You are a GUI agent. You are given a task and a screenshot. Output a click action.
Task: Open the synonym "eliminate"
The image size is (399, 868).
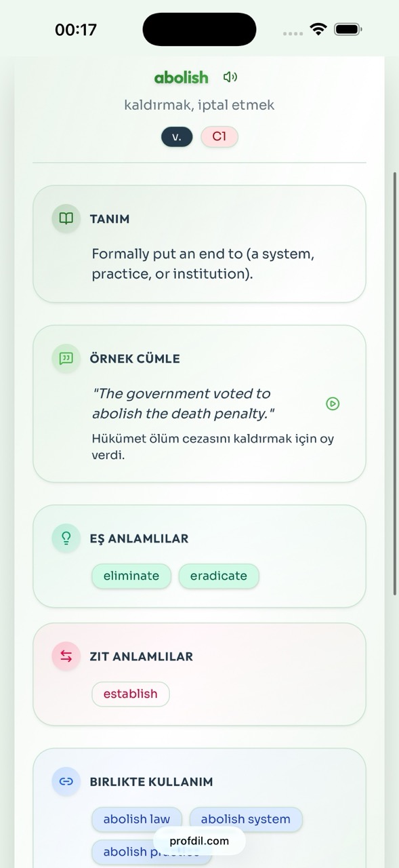[x=131, y=576]
